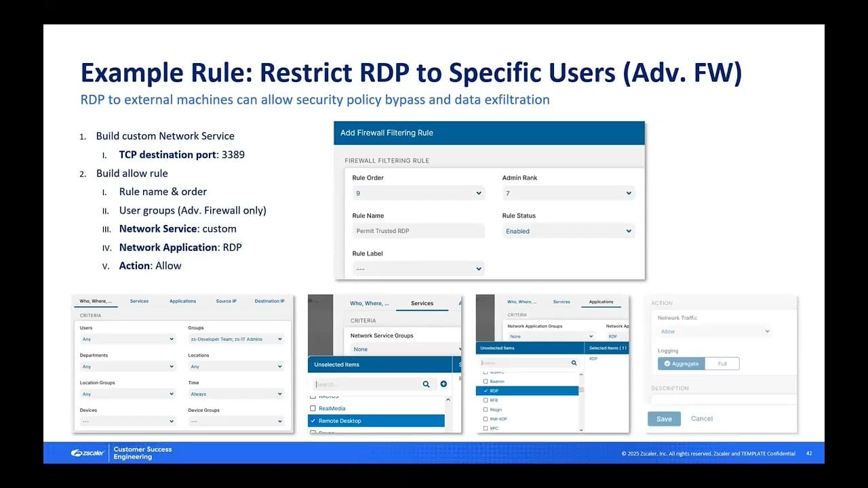Click the search magnifier in the Services Unselected Items panel
This screenshot has width=868, height=488.
(x=427, y=384)
